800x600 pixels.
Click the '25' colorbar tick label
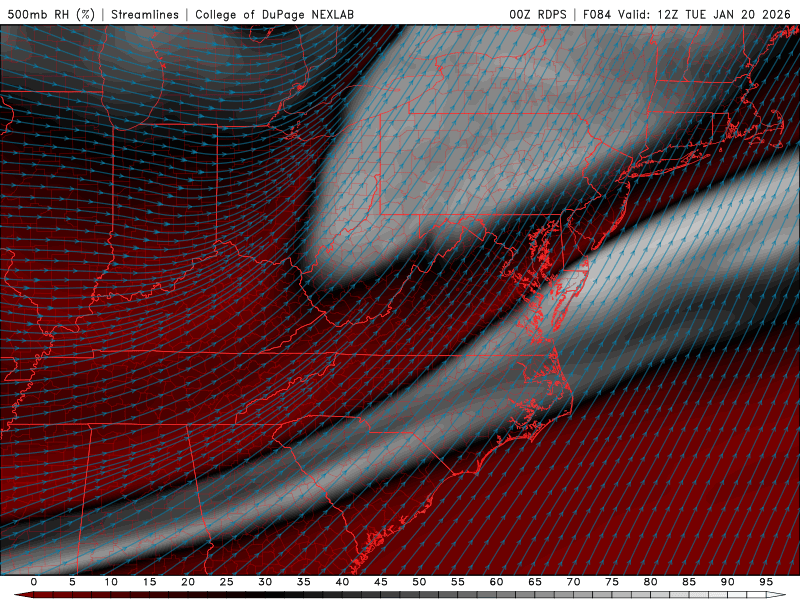[x=226, y=582]
